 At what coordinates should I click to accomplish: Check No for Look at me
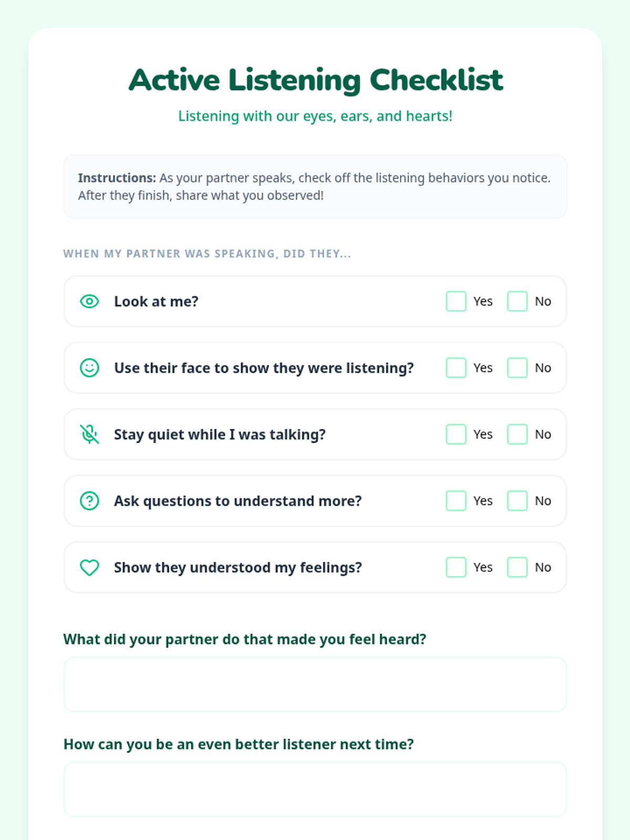(x=517, y=301)
